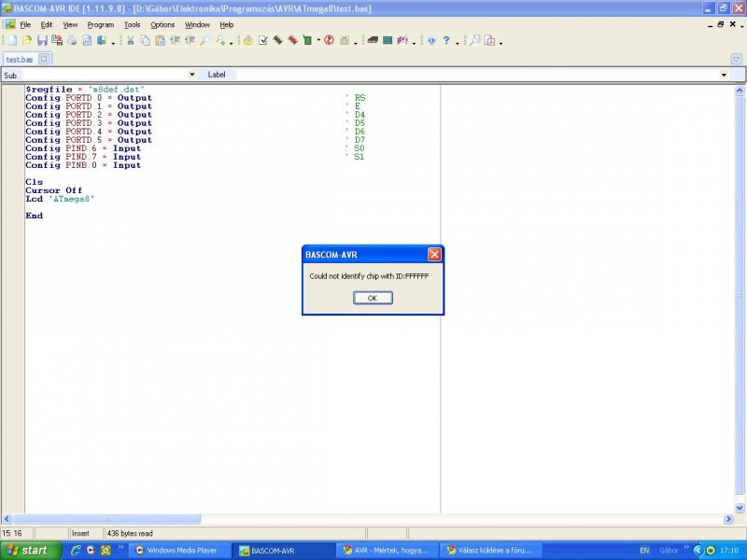
Task: Click the EN language indicator in tray
Action: pyautogui.click(x=644, y=550)
